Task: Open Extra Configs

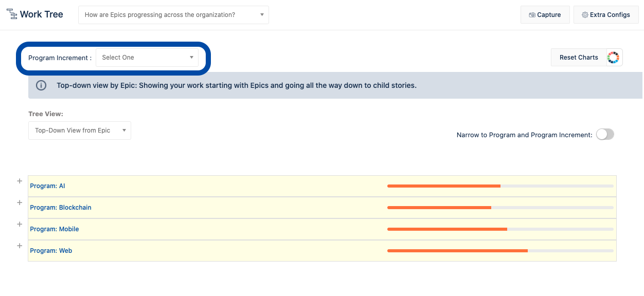Action: pyautogui.click(x=606, y=15)
